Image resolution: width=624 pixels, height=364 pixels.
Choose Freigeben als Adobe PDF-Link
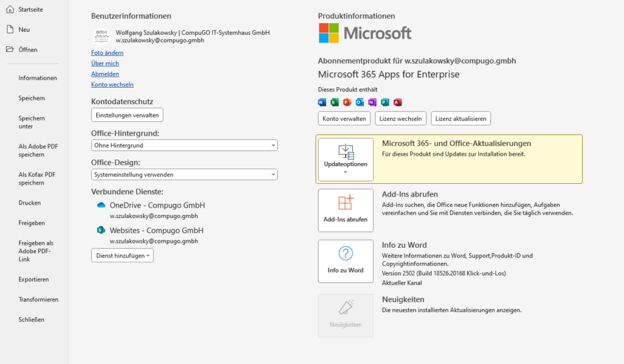point(36,251)
